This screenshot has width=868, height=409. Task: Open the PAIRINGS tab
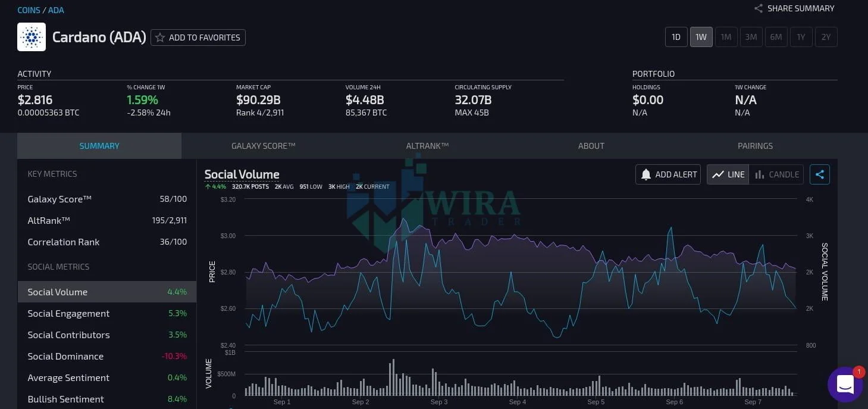pyautogui.click(x=756, y=146)
